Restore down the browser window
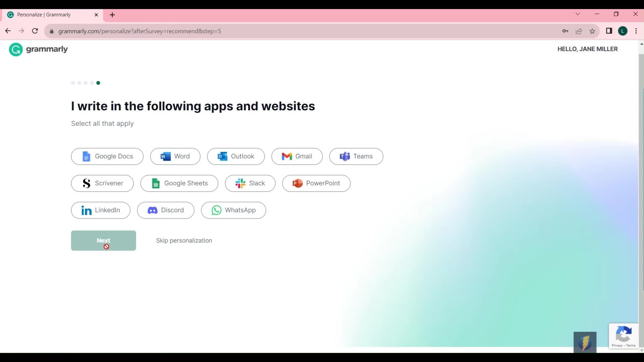 tap(616, 14)
